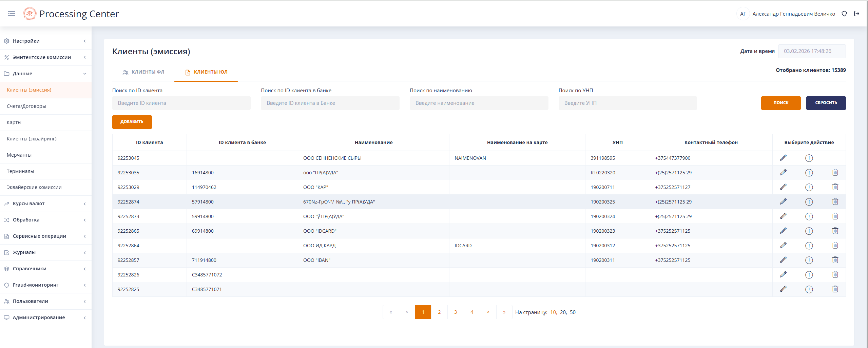
Task: Focus the Поиск по УНП input field
Action: (628, 103)
